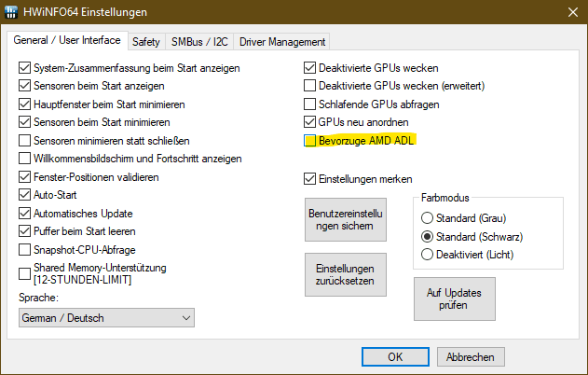Close the Einstellungen dialog window

(573, 12)
